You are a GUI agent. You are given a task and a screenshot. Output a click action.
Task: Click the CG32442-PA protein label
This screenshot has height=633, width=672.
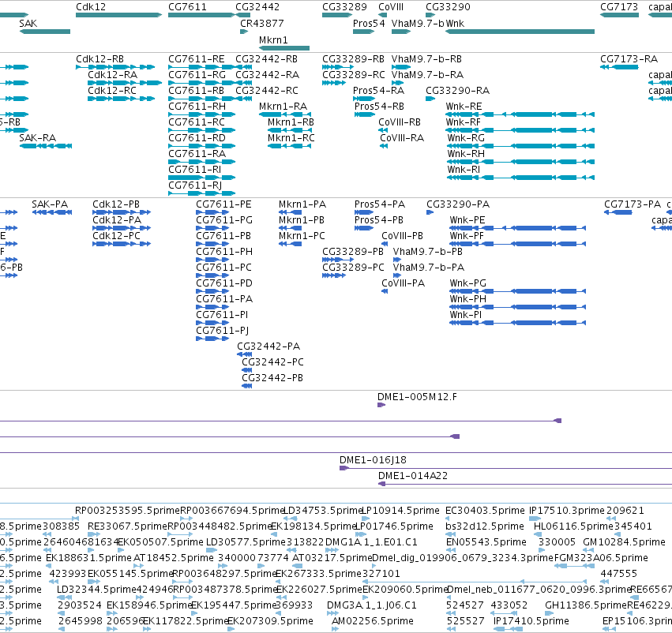pos(268,346)
